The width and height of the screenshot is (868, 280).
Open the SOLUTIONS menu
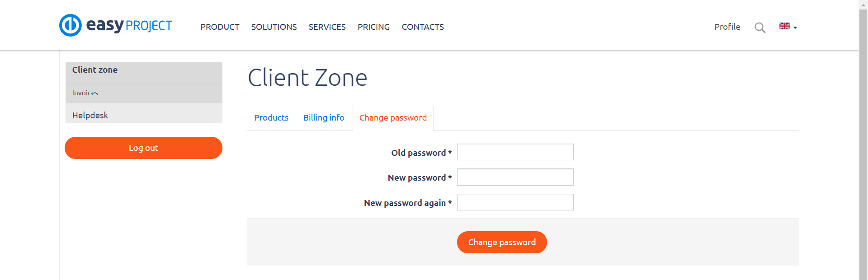[x=274, y=27]
